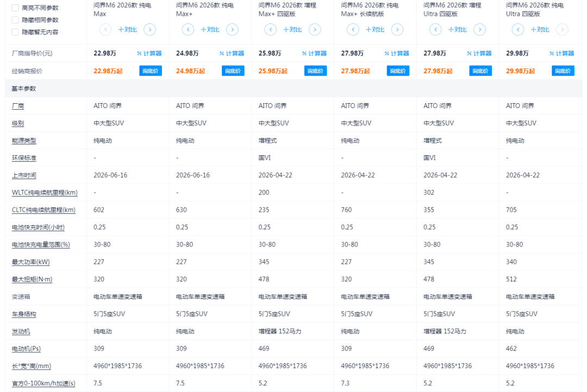Select the 22.98万起 dealer price text
Viewport: 587px width, 392px height.
pyautogui.click(x=108, y=71)
